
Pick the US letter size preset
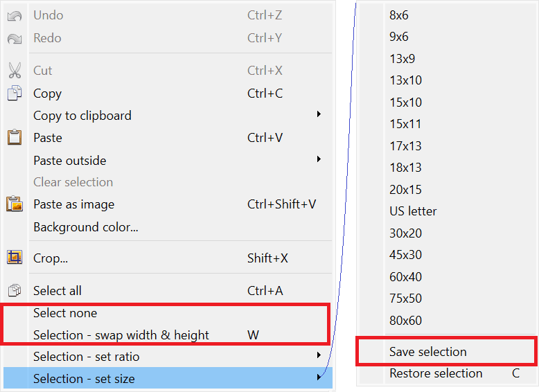[x=413, y=211]
